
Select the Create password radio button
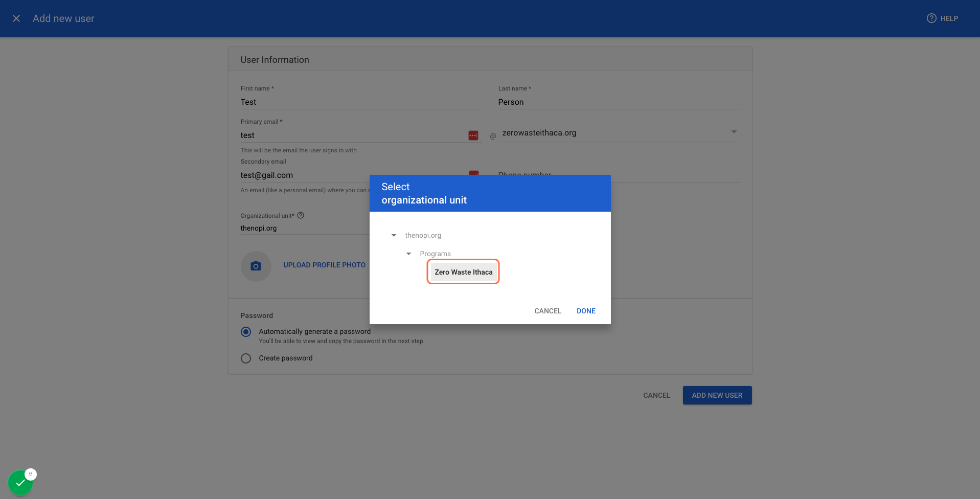[246, 358]
